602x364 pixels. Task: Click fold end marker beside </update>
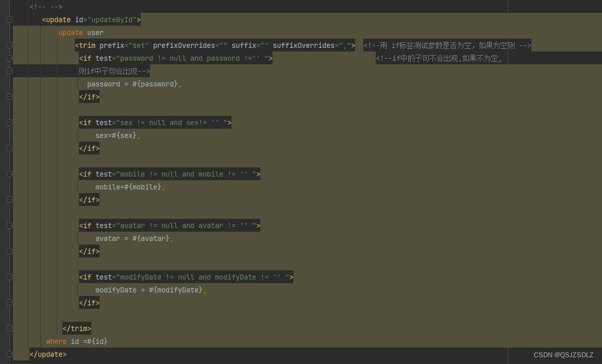[10, 354]
